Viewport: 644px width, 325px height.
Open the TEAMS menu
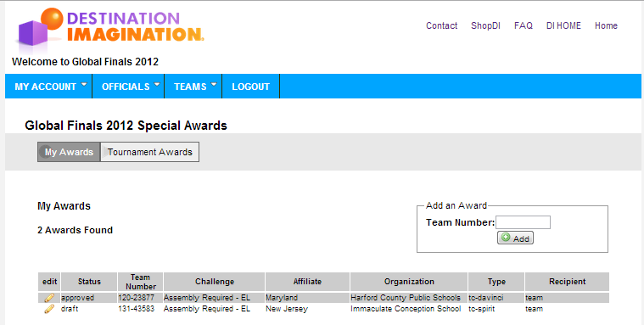(x=190, y=87)
